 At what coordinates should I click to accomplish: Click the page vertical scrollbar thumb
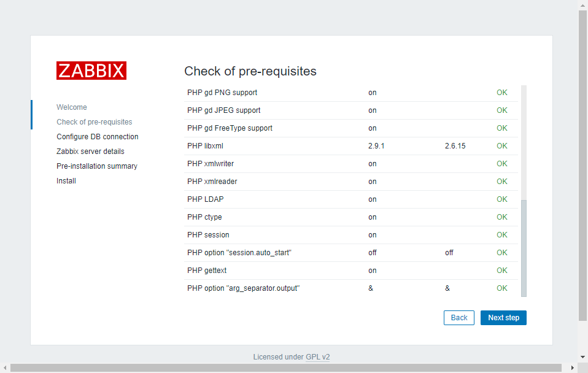[x=583, y=166]
